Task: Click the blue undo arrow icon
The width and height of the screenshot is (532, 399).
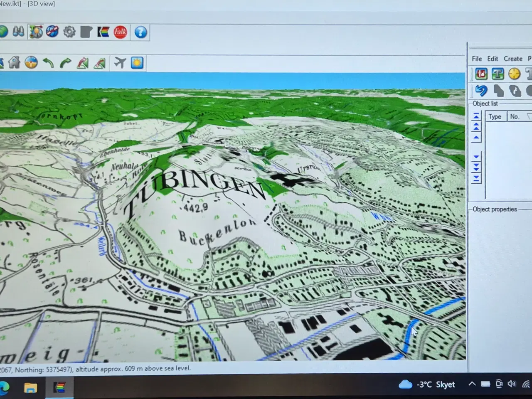Action: pyautogui.click(x=481, y=90)
